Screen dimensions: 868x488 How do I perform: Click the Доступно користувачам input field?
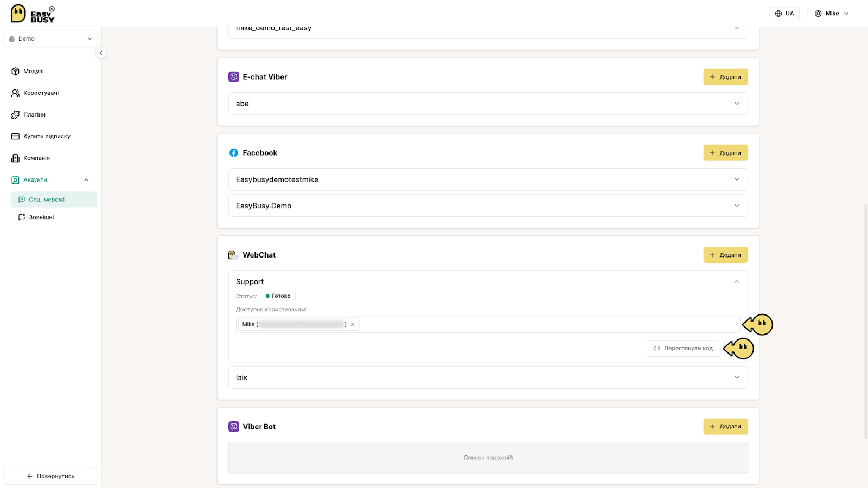coord(488,324)
